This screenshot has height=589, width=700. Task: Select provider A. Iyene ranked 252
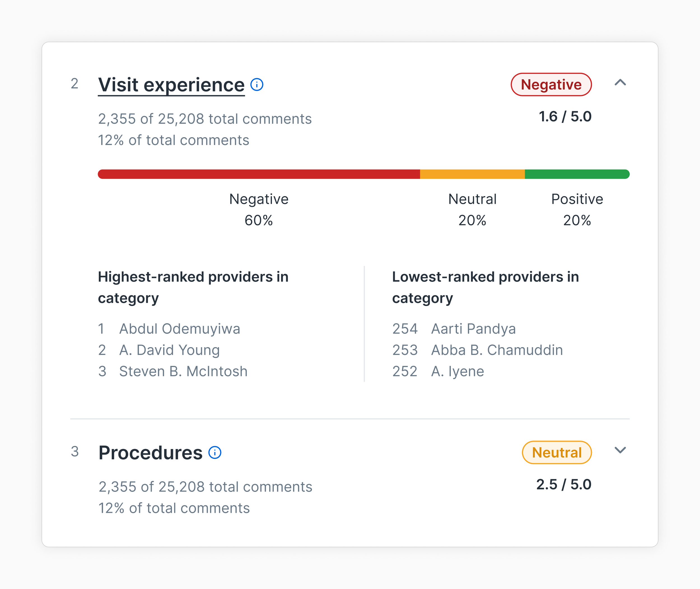coord(457,371)
